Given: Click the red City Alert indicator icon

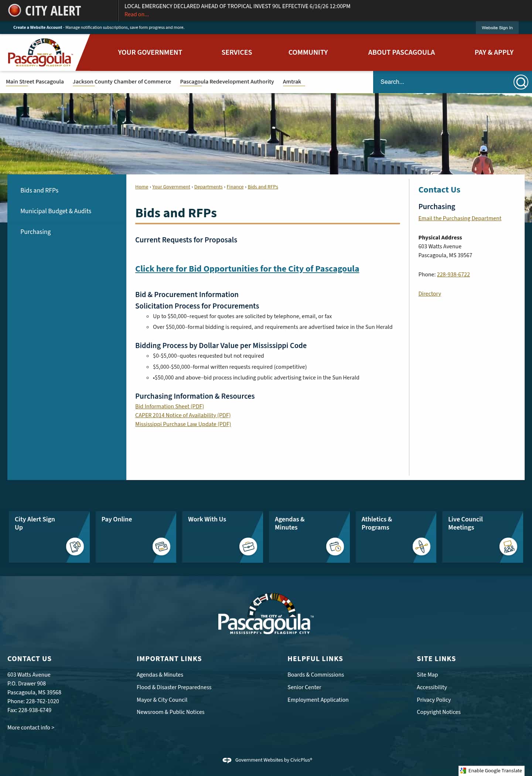Looking at the screenshot, I should coord(14,10).
